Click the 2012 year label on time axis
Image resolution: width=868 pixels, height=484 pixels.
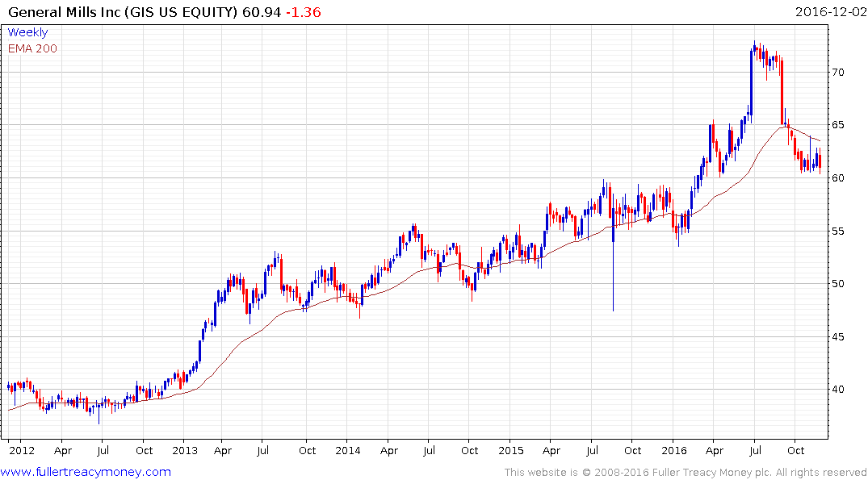[22, 450]
